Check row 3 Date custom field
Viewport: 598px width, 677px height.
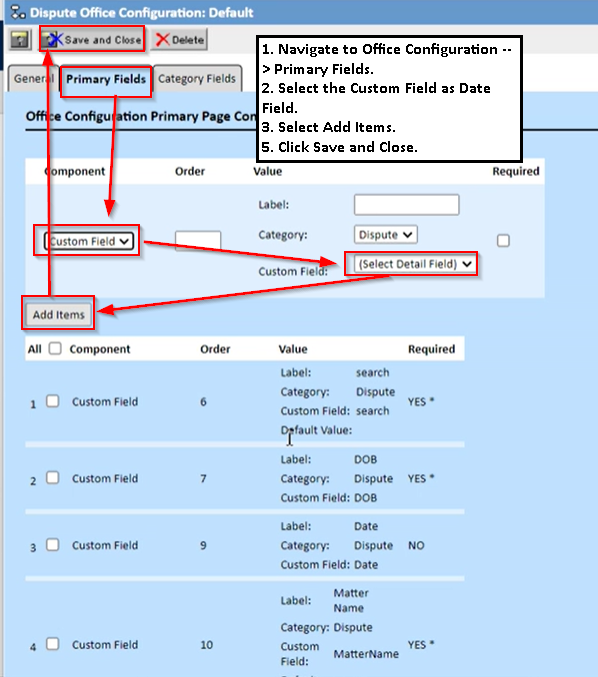53,544
